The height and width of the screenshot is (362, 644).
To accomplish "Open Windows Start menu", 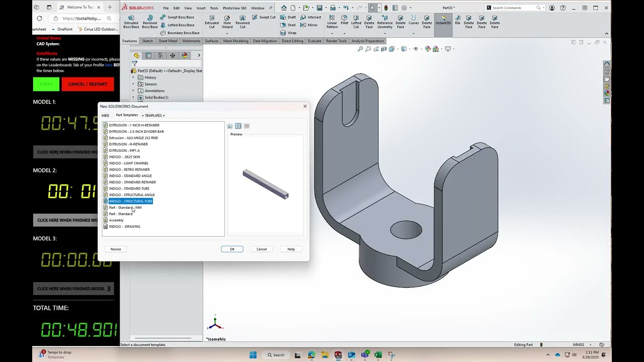I will point(253,355).
